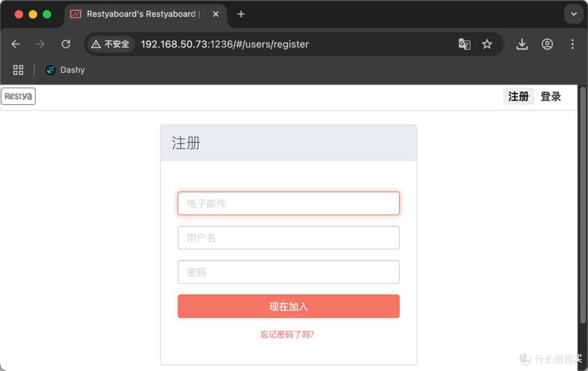
Task: Focus the 密码 input field
Action: (289, 272)
